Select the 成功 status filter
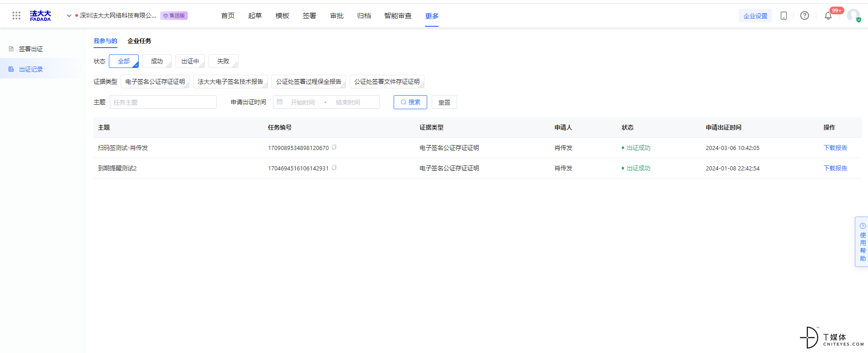The width and height of the screenshot is (868, 353). click(157, 61)
